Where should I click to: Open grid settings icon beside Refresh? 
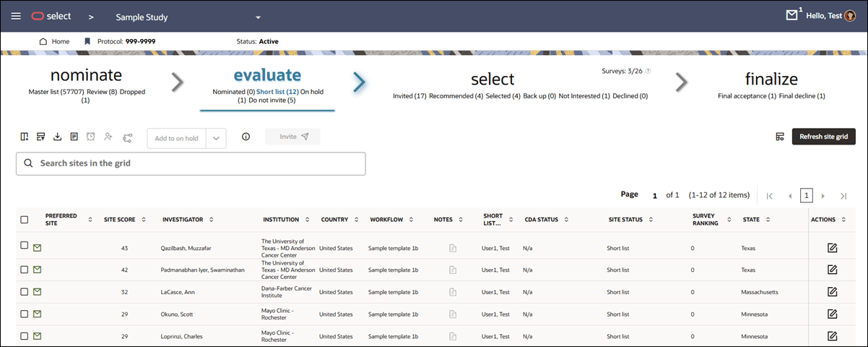pyautogui.click(x=780, y=137)
